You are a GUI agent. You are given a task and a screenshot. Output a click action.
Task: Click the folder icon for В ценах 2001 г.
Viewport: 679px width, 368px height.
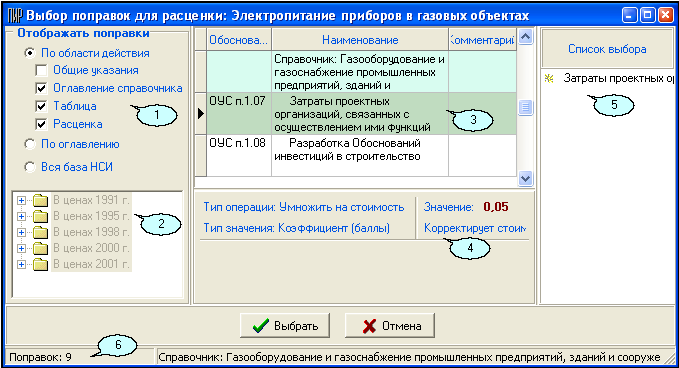click(40, 264)
